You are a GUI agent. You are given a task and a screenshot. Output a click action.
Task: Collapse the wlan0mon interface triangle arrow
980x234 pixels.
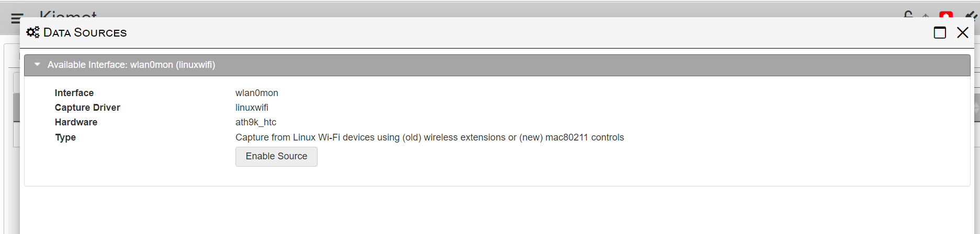coord(37,65)
